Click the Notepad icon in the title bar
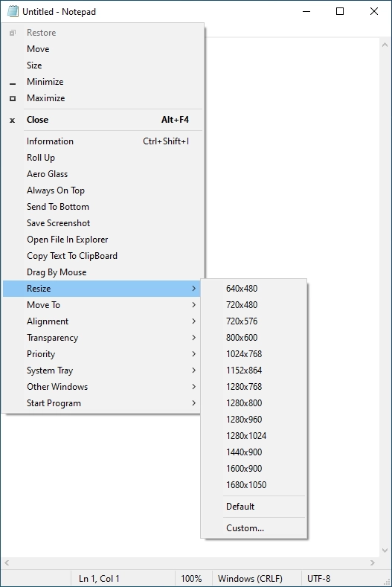 (13, 12)
